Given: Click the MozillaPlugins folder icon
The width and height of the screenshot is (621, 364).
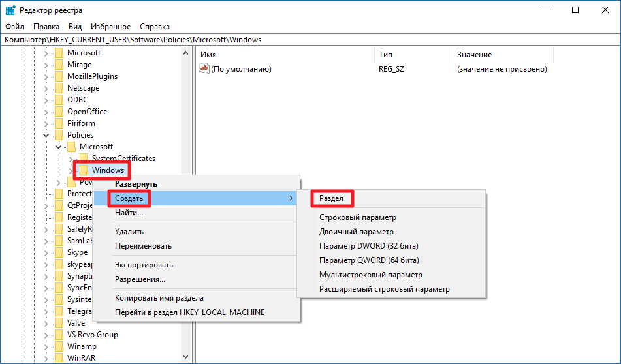Looking at the screenshot, I should [59, 76].
